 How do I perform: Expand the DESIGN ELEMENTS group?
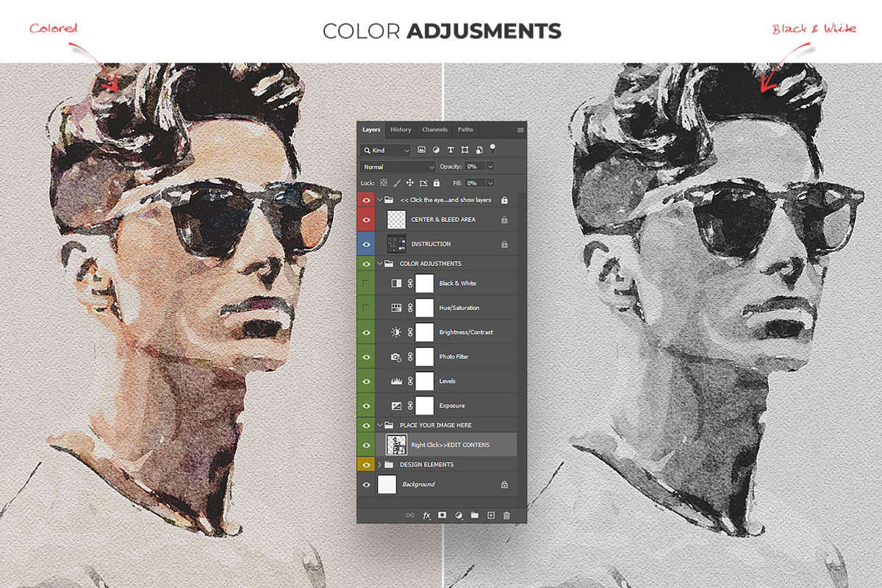pyautogui.click(x=380, y=465)
